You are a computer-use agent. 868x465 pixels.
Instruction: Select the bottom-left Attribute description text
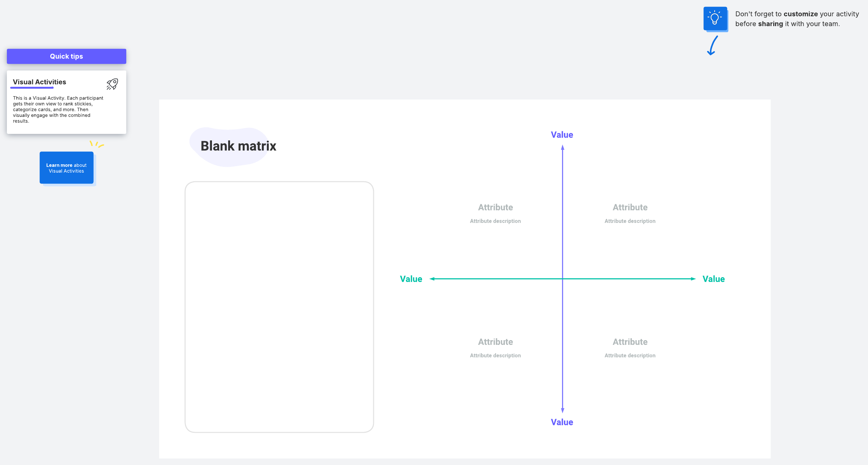tap(495, 356)
